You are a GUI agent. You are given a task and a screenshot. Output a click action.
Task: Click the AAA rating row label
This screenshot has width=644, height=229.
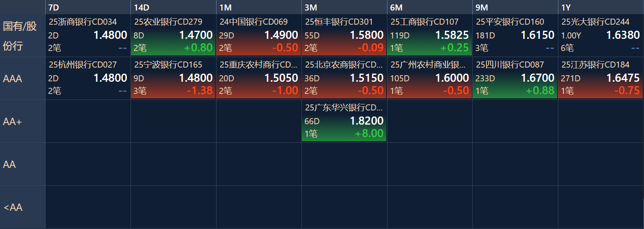point(23,78)
